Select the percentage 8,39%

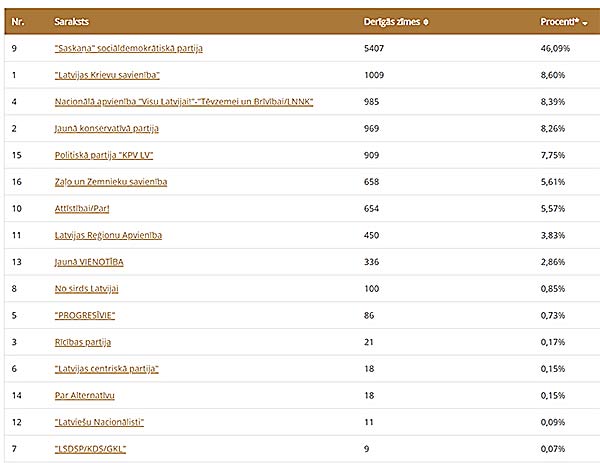click(553, 102)
